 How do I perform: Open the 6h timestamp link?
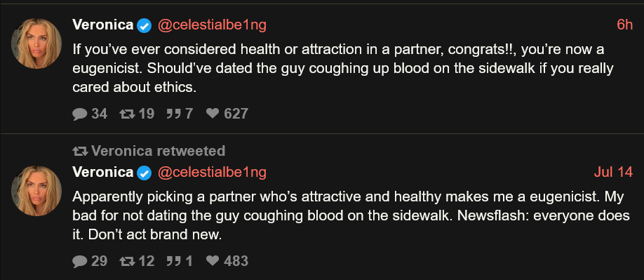click(x=624, y=25)
